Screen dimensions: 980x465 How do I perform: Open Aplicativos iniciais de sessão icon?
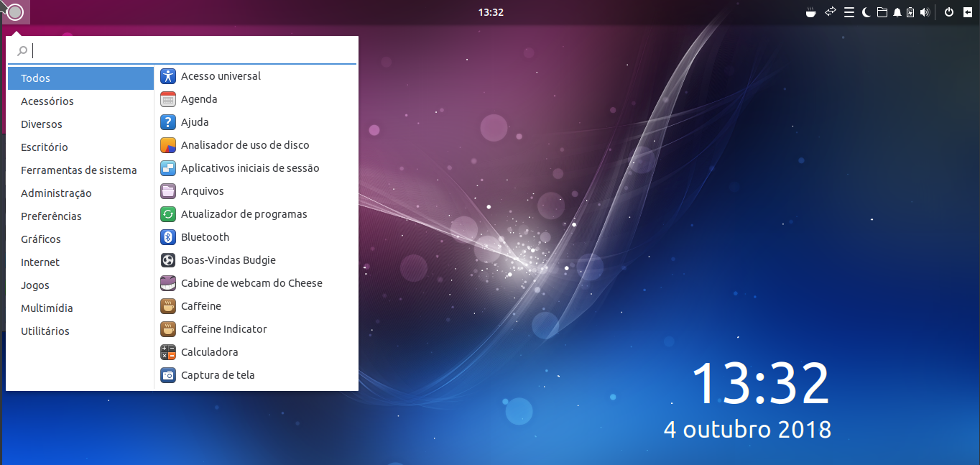pyautogui.click(x=168, y=168)
